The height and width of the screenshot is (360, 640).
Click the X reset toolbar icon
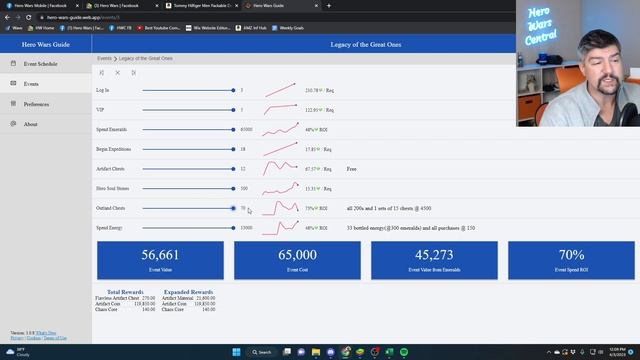(118, 73)
